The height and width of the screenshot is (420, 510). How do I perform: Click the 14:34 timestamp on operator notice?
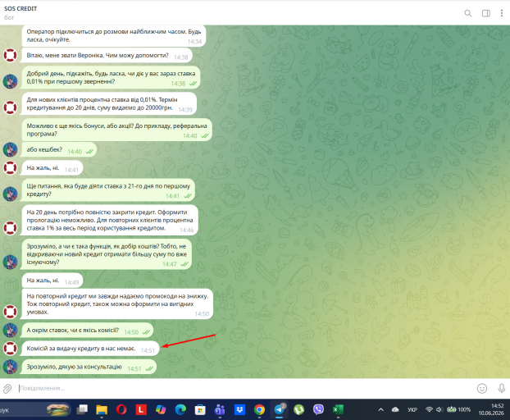(x=194, y=42)
